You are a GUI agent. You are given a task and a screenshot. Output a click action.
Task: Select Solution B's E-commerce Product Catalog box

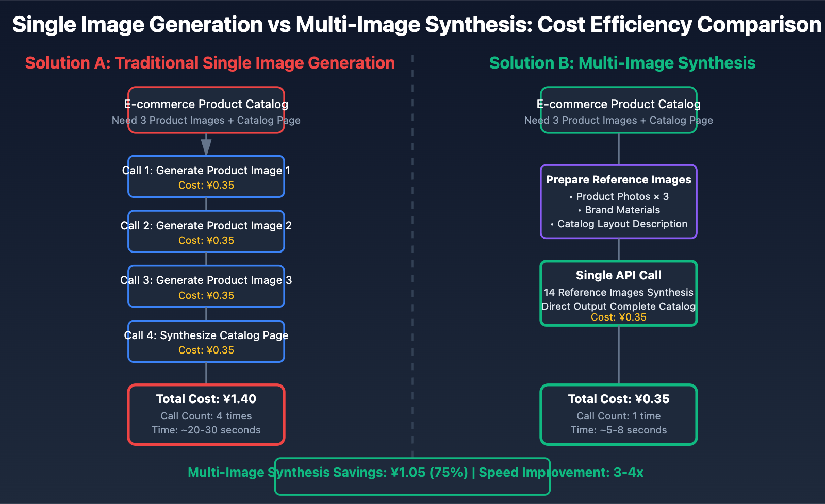click(618, 110)
